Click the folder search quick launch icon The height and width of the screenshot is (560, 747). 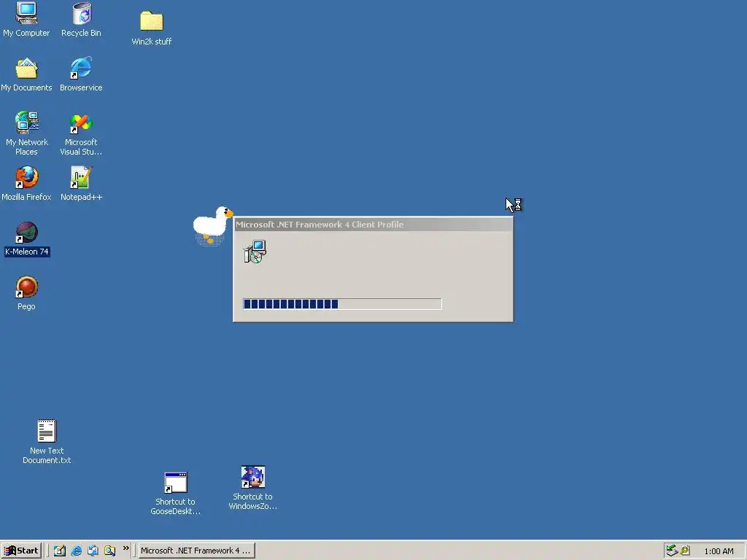coord(109,551)
